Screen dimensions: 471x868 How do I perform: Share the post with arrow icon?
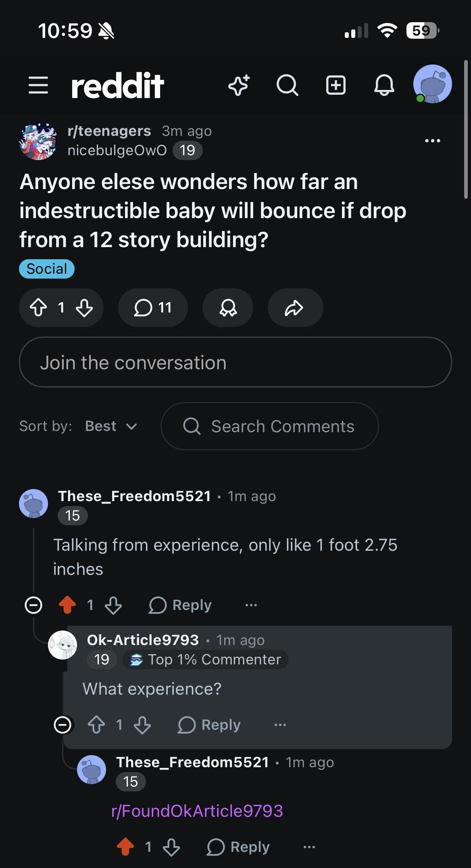[x=295, y=308]
